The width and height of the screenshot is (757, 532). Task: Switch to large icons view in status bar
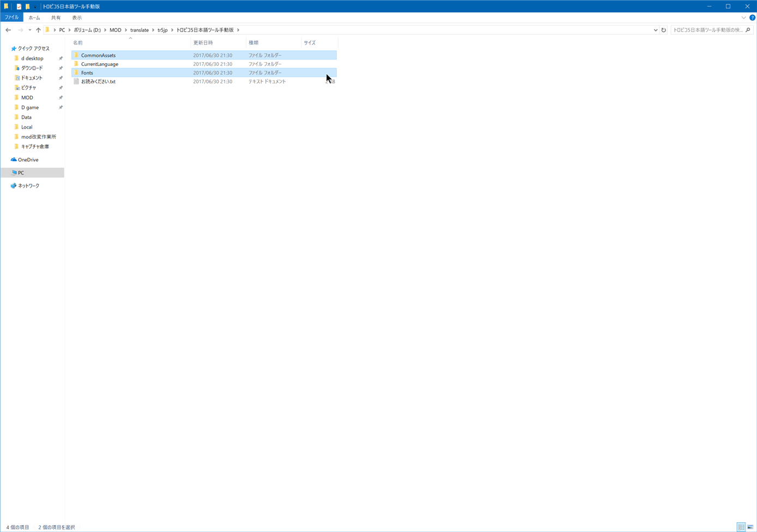pyautogui.click(x=750, y=527)
